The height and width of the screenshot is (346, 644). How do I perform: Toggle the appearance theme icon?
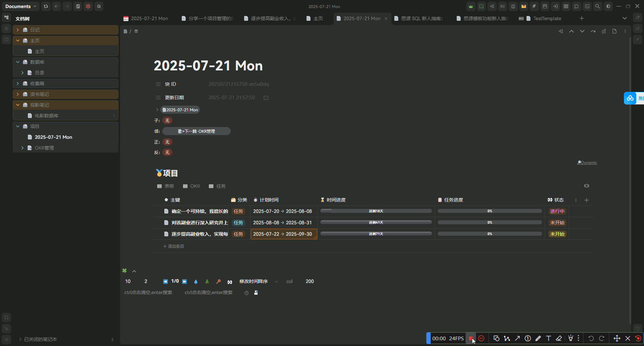coord(608,6)
